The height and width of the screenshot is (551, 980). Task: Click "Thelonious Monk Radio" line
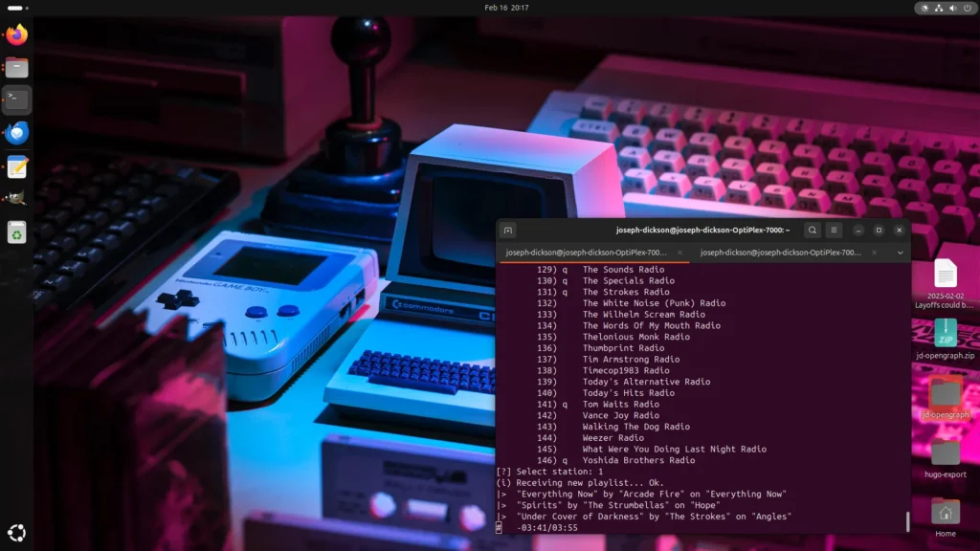pos(636,337)
